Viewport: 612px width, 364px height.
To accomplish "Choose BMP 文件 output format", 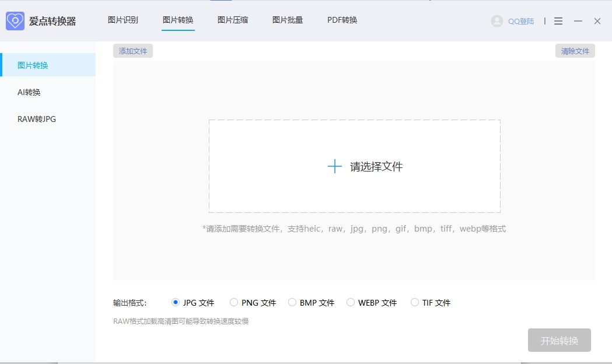I will coord(292,302).
